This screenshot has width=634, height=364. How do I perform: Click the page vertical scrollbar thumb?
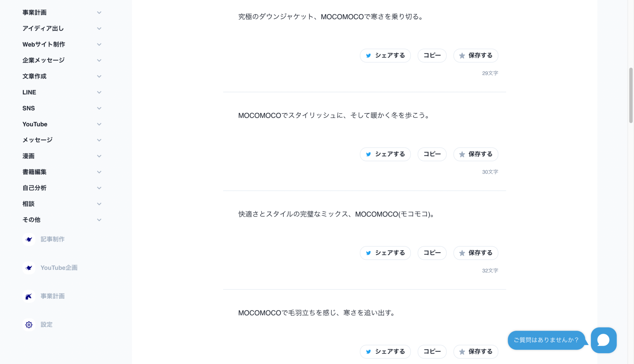pos(631,95)
